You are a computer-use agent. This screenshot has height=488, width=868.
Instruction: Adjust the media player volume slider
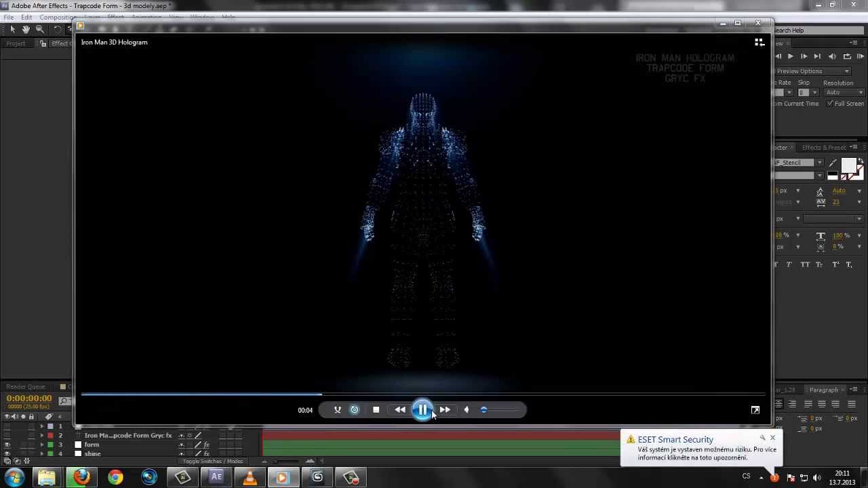[x=500, y=409]
